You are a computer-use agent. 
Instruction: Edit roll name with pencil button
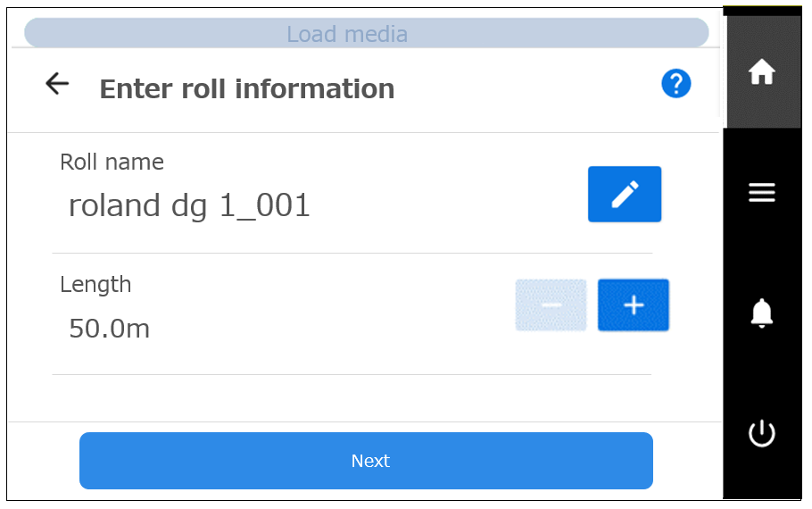[624, 194]
